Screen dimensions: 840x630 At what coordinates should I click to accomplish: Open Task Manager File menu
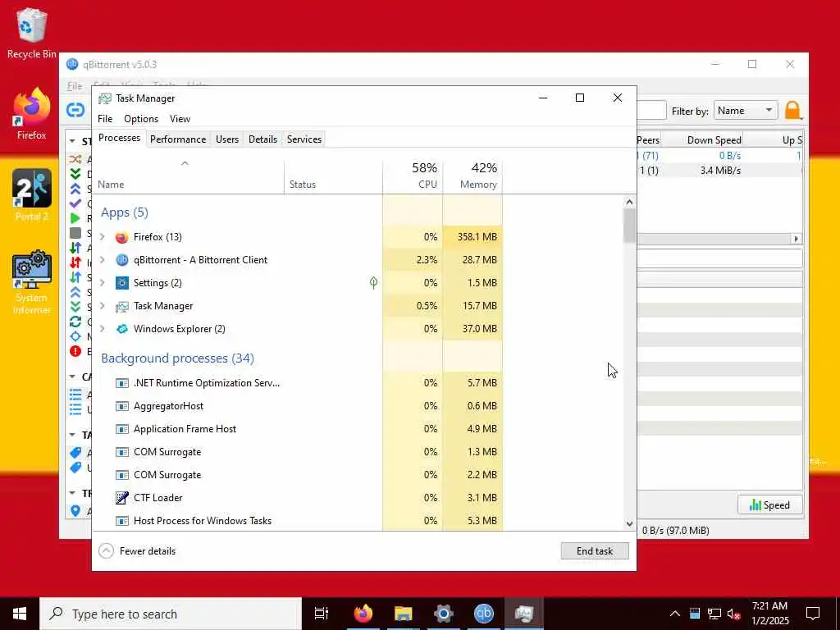point(105,119)
